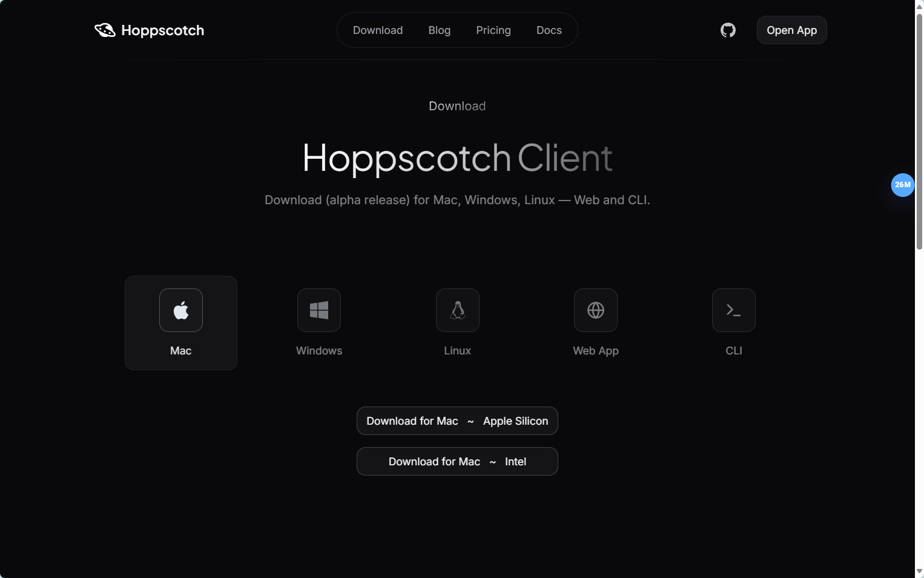924x578 pixels.
Task: Click the 'Mac' tab label
Action: coord(181,351)
